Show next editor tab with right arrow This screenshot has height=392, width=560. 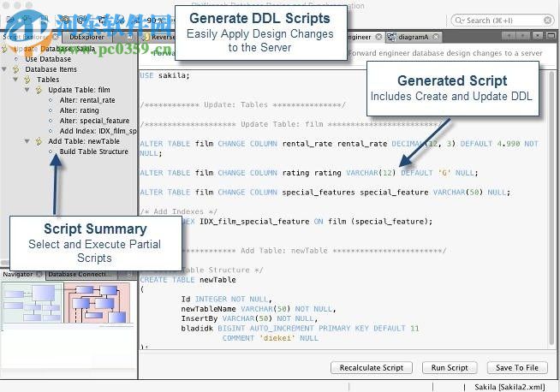[x=523, y=36]
